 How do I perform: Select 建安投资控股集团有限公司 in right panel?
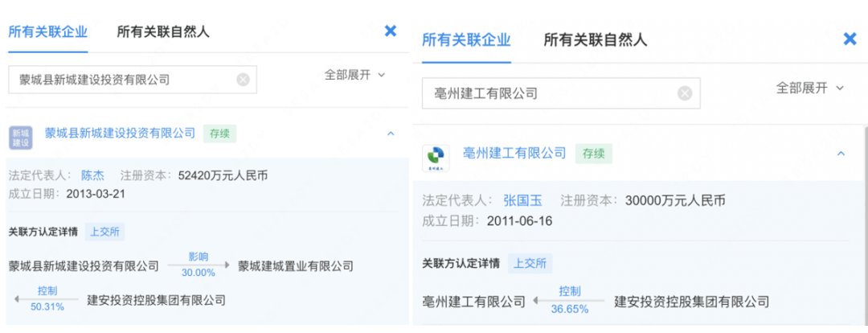pos(692,302)
